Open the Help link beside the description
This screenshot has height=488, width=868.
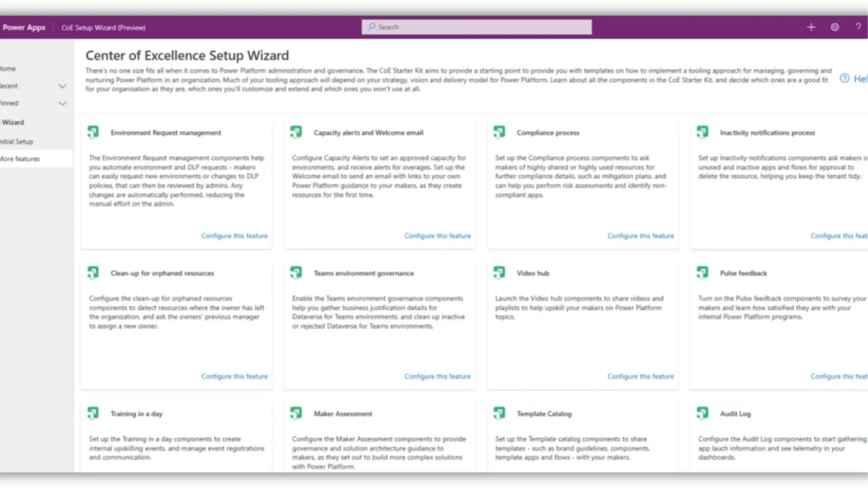click(854, 79)
